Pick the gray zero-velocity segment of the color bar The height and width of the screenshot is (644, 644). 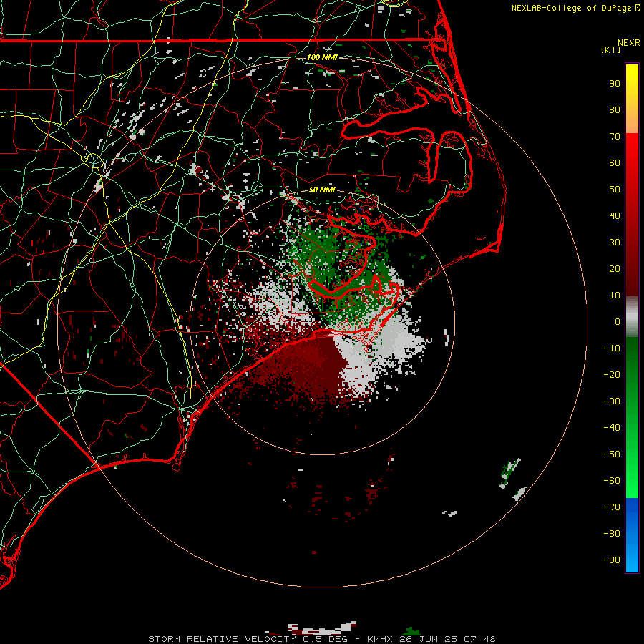click(632, 317)
